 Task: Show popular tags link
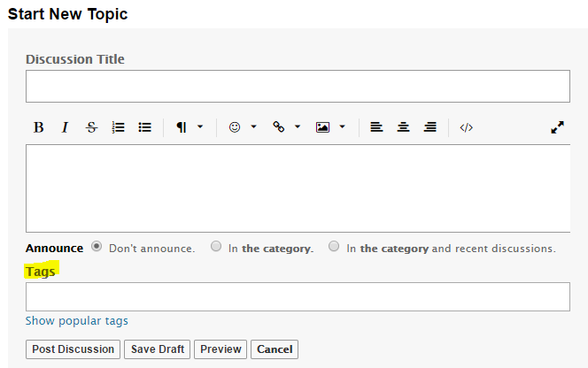77,321
